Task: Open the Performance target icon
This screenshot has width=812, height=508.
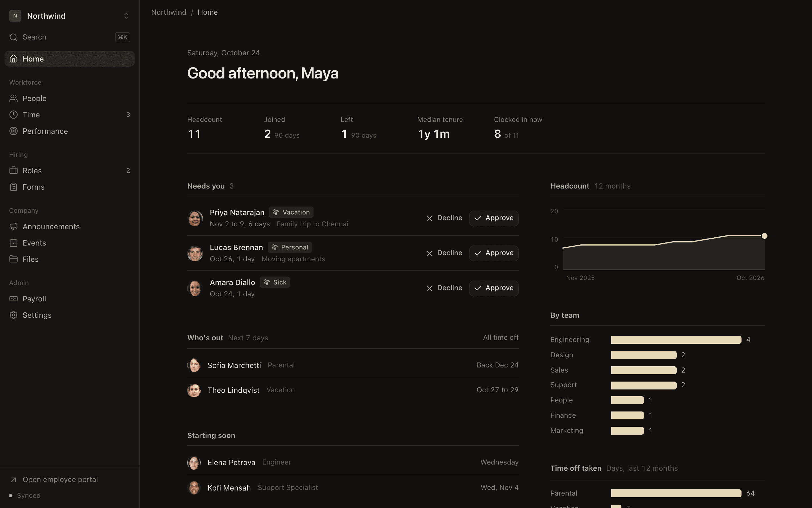Action: point(14,131)
